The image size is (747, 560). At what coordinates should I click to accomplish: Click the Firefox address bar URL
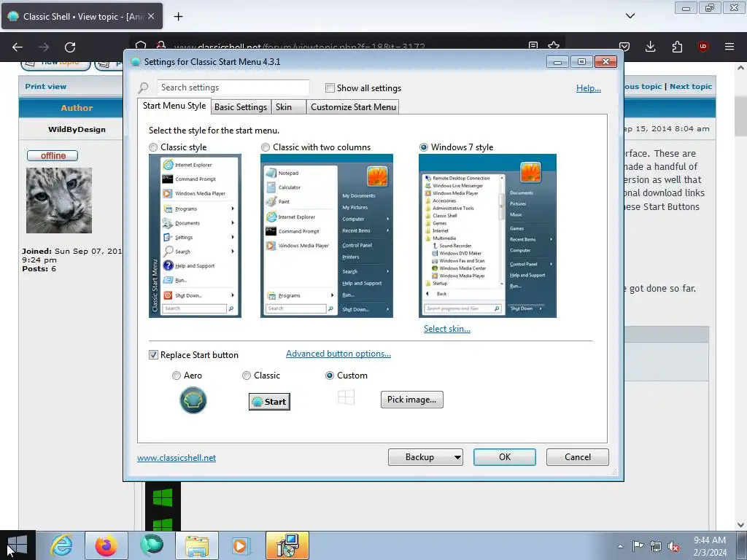click(299, 47)
